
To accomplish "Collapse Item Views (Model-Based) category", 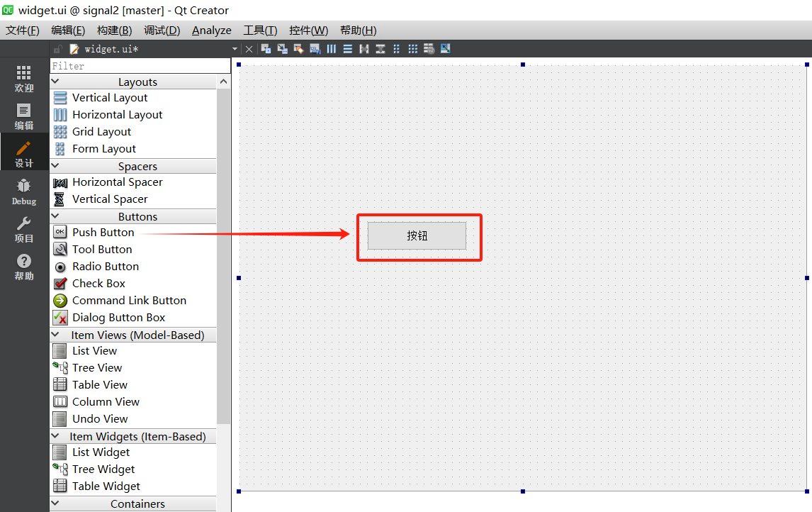I will pyautogui.click(x=55, y=335).
